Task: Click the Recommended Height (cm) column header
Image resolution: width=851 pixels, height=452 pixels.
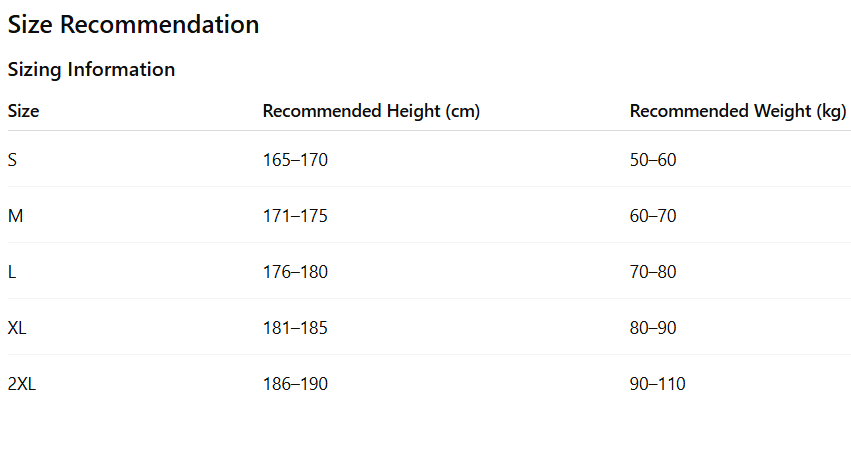Action: click(x=371, y=111)
